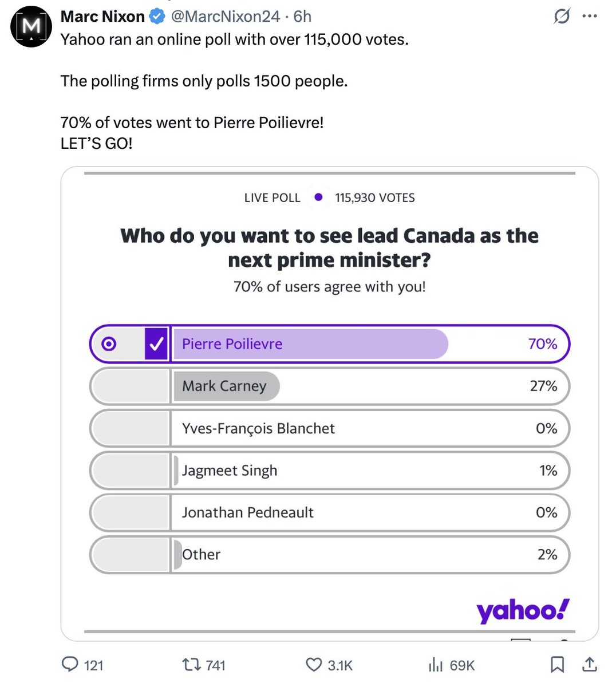Reply to the tweet

pos(70,664)
